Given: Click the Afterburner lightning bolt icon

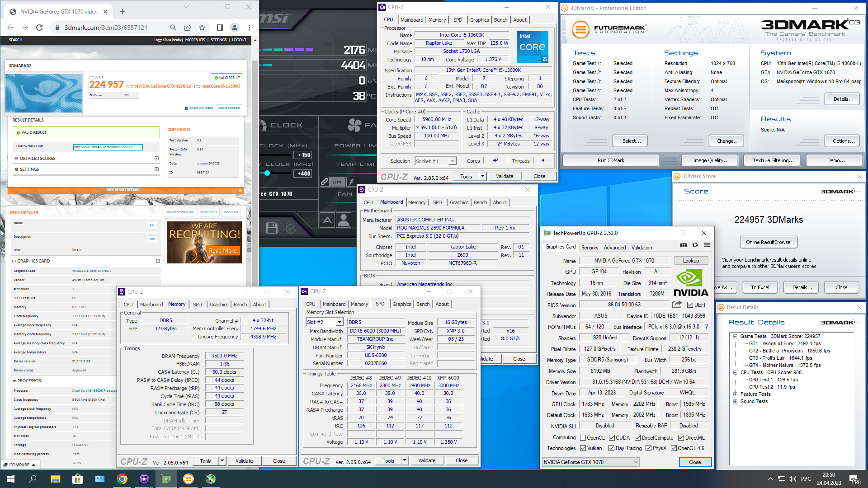Looking at the screenshot, I should [x=351, y=182].
